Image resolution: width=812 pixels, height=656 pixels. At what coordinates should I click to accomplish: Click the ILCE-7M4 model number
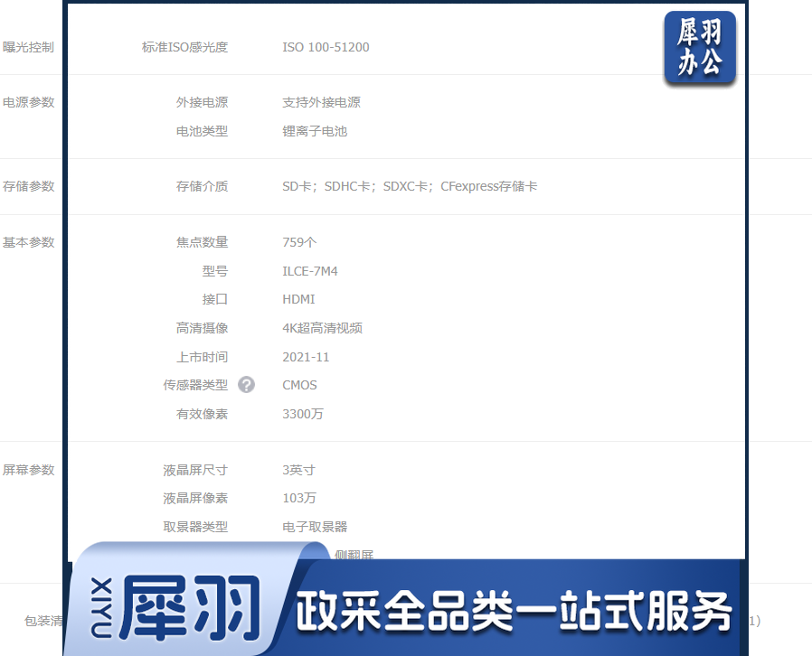pyautogui.click(x=309, y=271)
